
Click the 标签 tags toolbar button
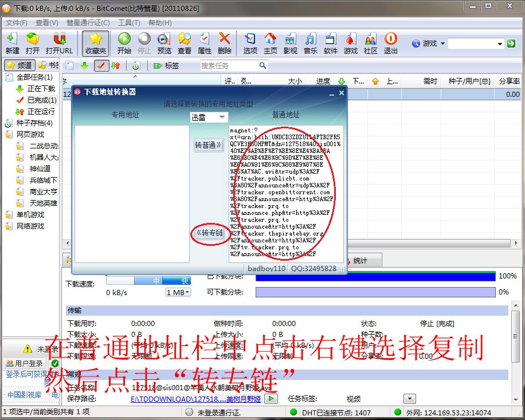(166, 65)
